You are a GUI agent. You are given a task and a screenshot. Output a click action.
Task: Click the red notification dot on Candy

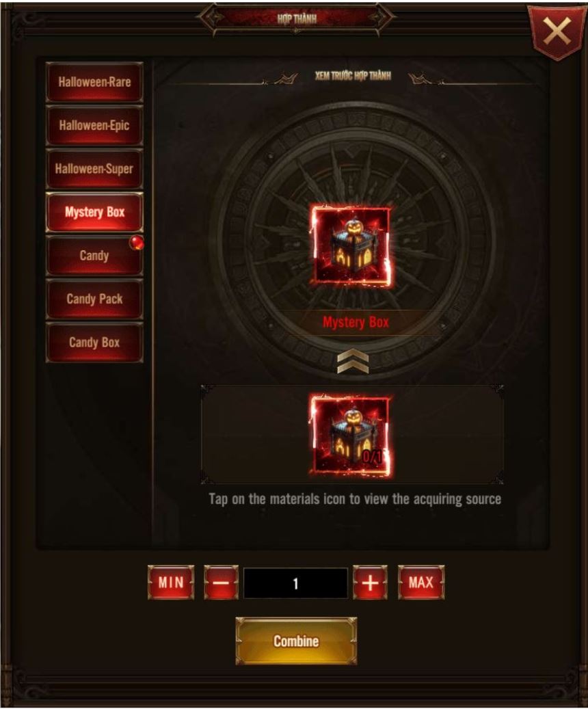pos(137,243)
